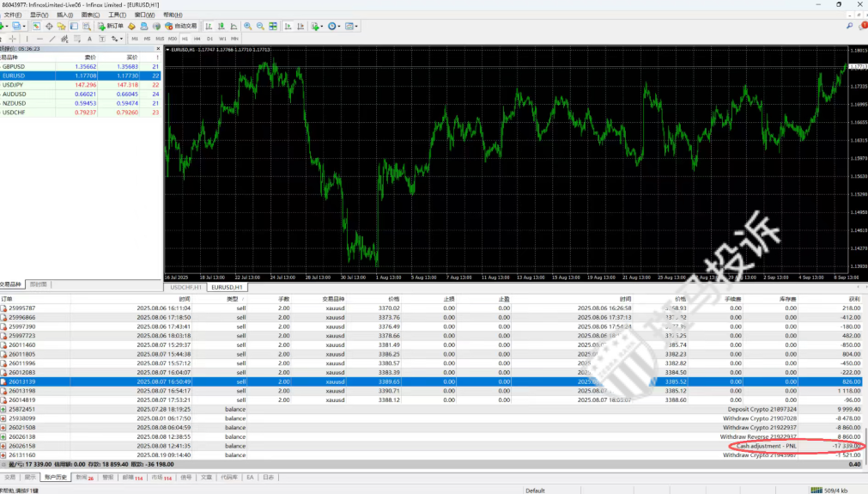
Task: Switch chart to M15 timeframe
Action: pyautogui.click(x=160, y=39)
